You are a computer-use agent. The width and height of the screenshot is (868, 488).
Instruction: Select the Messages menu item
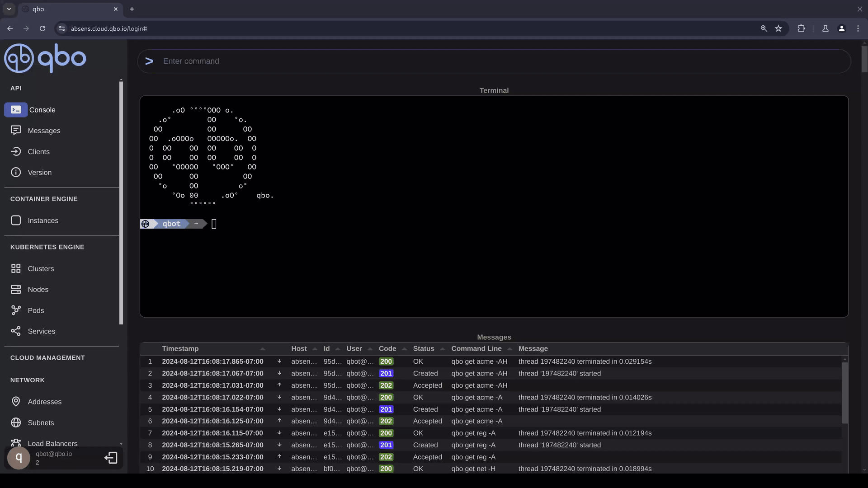44,131
